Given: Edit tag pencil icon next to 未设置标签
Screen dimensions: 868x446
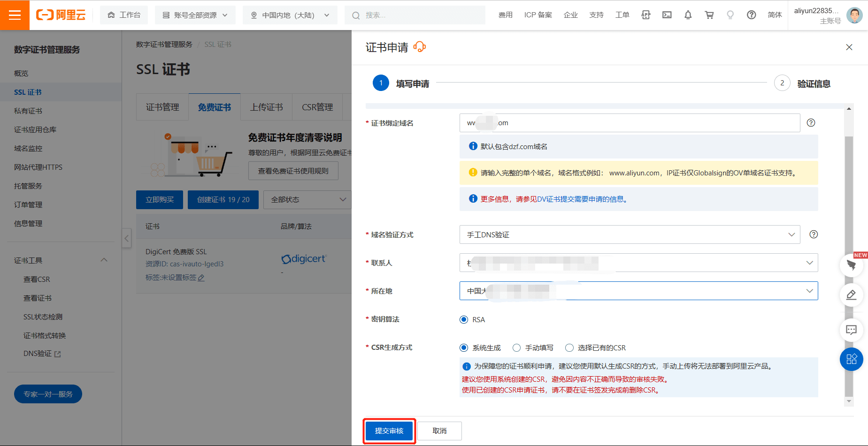Looking at the screenshot, I should [201, 278].
